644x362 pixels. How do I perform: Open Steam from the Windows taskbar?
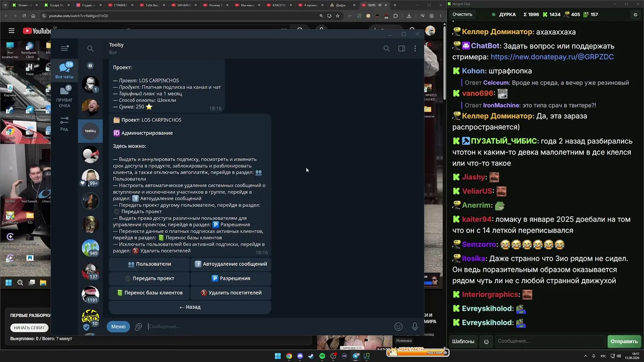[311, 356]
